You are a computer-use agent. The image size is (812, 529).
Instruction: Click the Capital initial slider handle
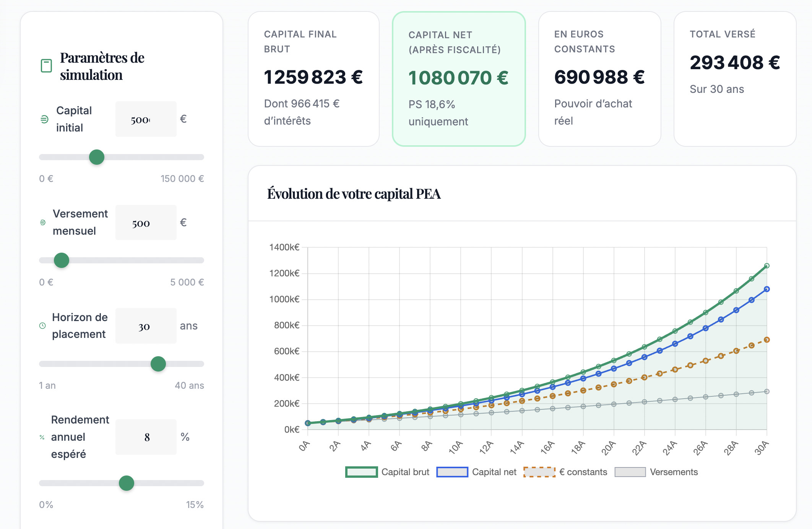(97, 157)
